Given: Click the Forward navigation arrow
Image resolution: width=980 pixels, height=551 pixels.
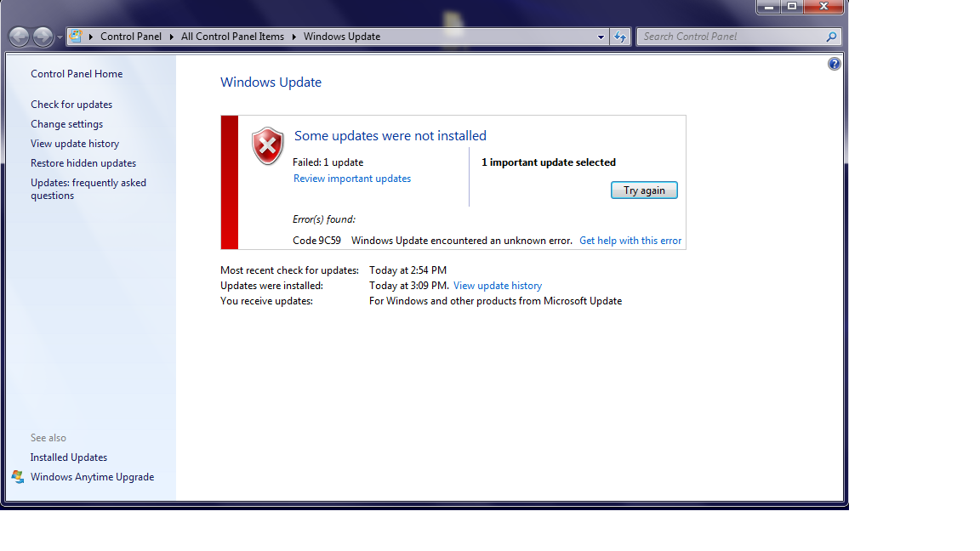Looking at the screenshot, I should tap(43, 37).
